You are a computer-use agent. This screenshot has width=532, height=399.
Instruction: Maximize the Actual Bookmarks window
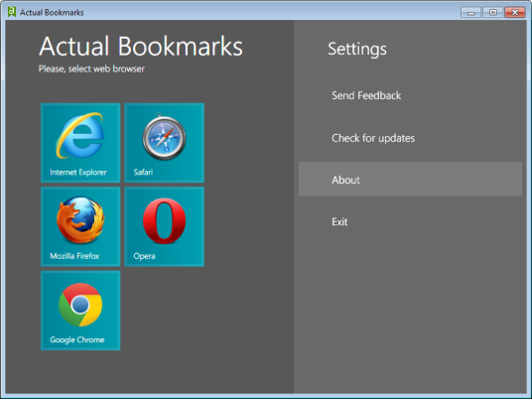click(492, 13)
